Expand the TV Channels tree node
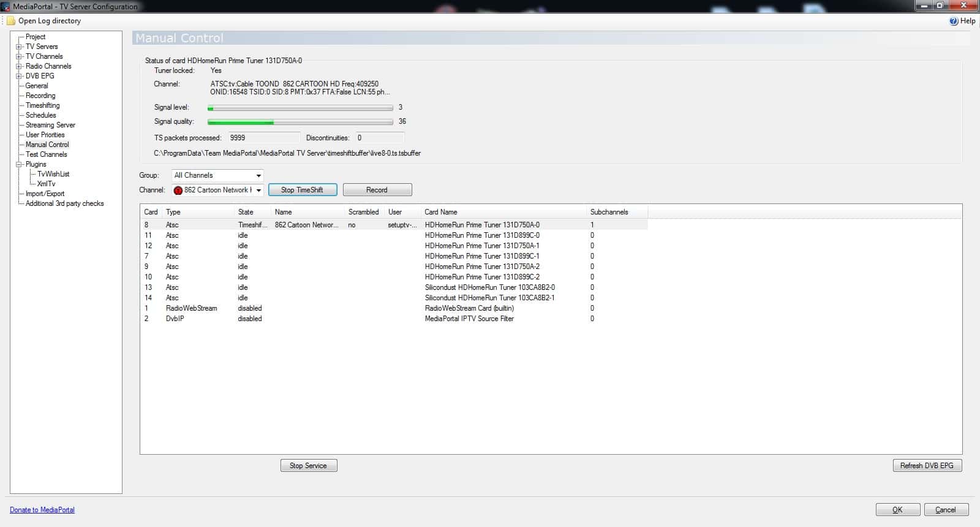Screen dimensions: 980x527 (19, 56)
